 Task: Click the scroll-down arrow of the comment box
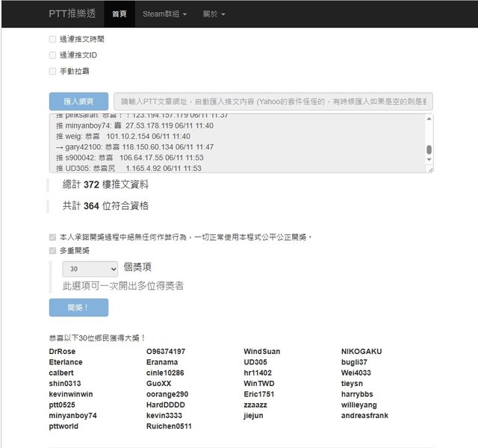[429, 161]
